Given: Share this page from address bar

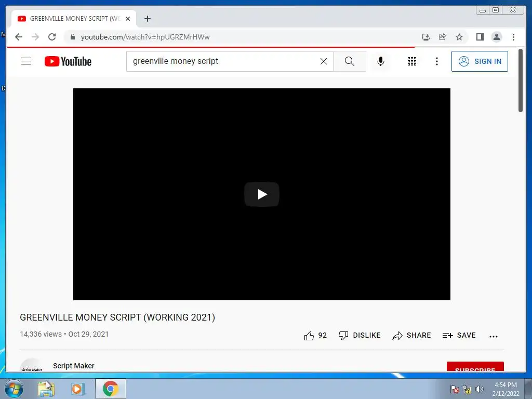Looking at the screenshot, I should pyautogui.click(x=443, y=37).
